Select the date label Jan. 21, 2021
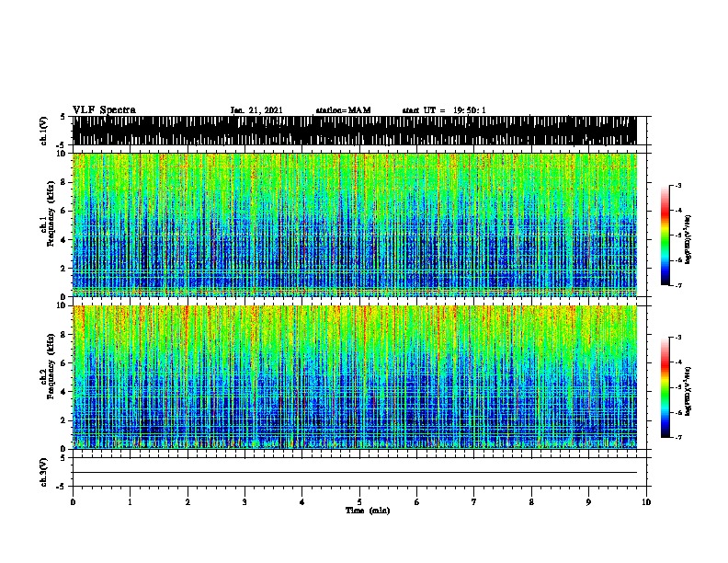 256,110
